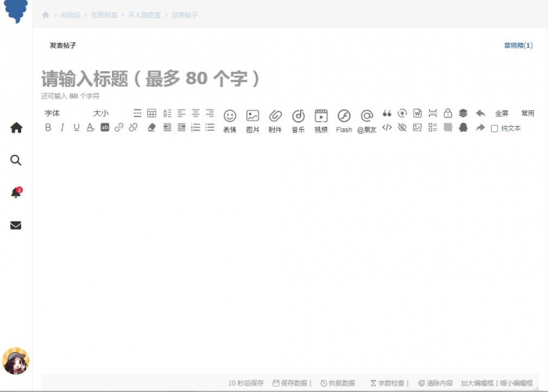Click the site logo
The width and height of the screenshot is (548, 392).
16,12
